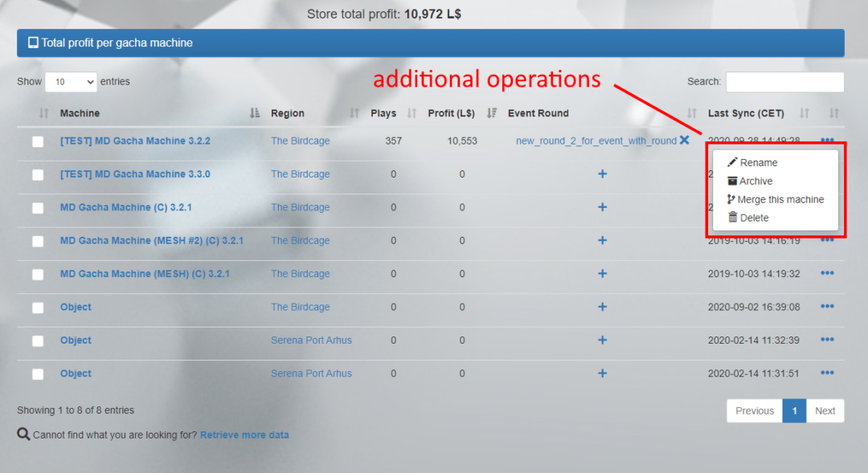Screen dimensions: 868x473
Task: Open three-dot menu for Object dated 2020-09-02
Action: point(827,307)
